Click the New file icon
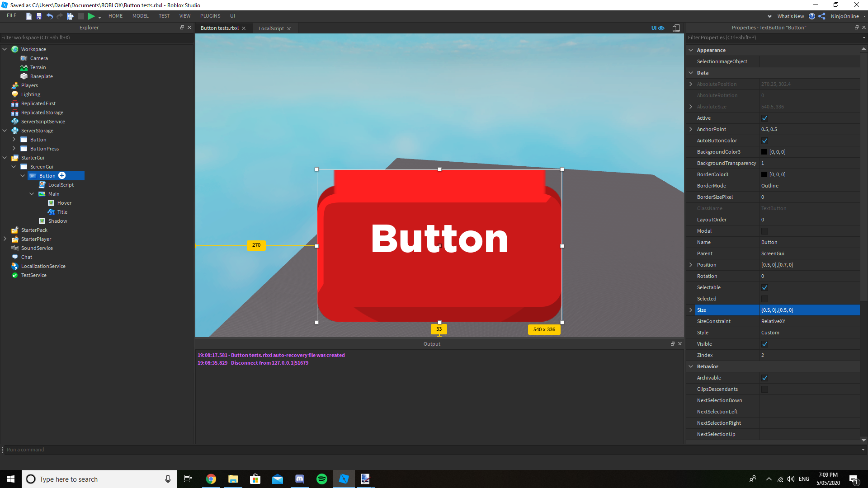 point(28,16)
